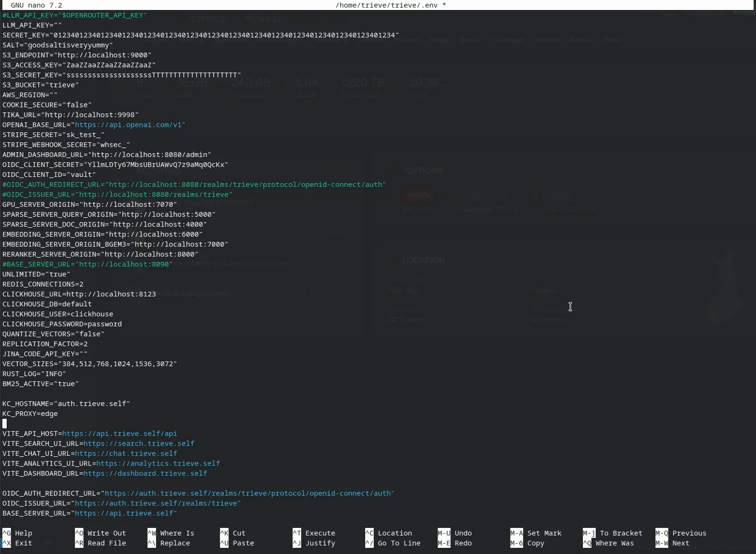Click the commented #OIDC_AUTH_REDIRECT_URL line
This screenshot has width=756, height=554.
194,185
